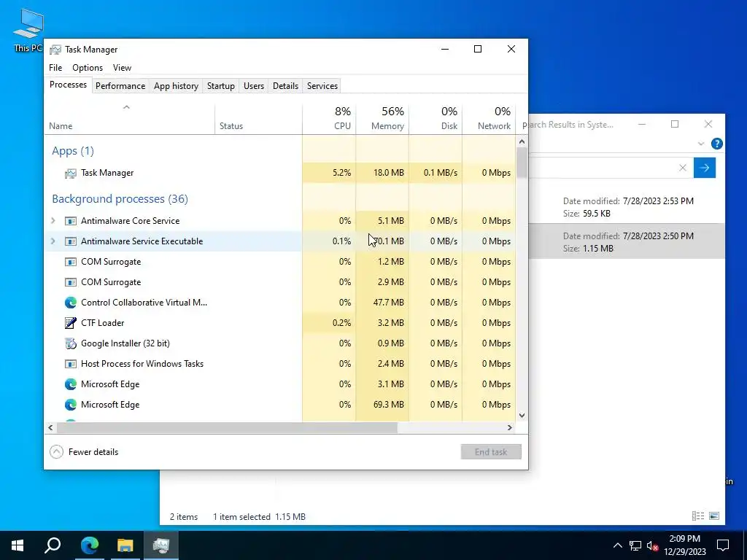747x560 pixels.
Task: Switch to the Details tab
Action: pos(285,86)
